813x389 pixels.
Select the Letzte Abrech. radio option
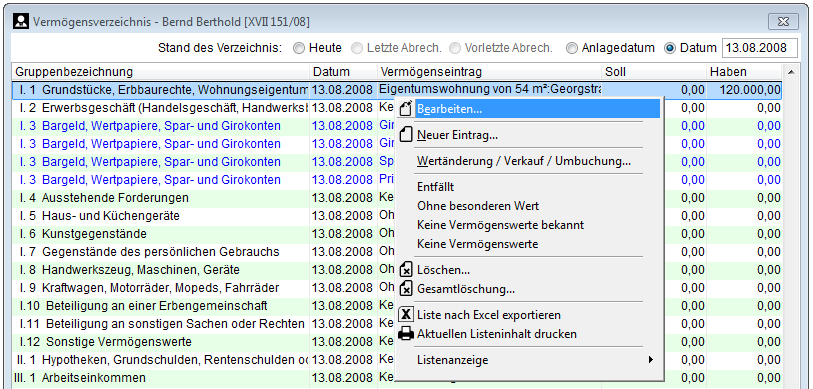[357, 48]
